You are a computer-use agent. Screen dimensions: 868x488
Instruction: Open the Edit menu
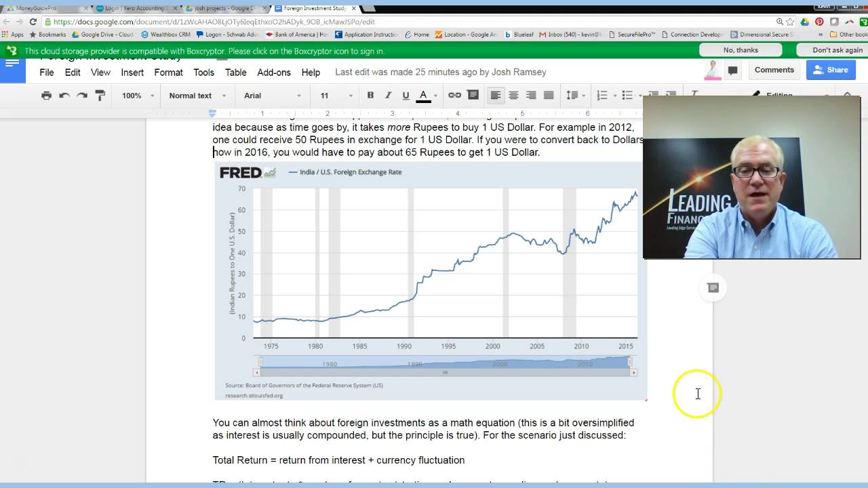click(73, 73)
